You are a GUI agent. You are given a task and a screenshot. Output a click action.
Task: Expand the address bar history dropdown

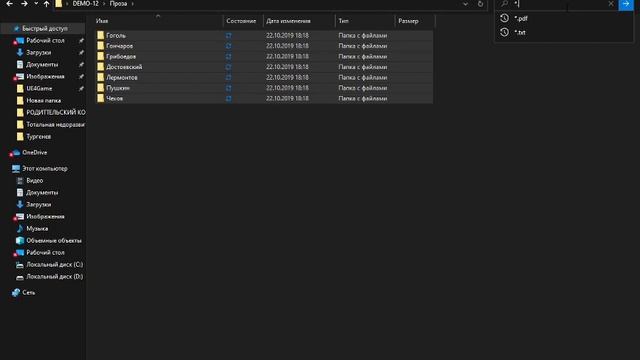(465, 4)
